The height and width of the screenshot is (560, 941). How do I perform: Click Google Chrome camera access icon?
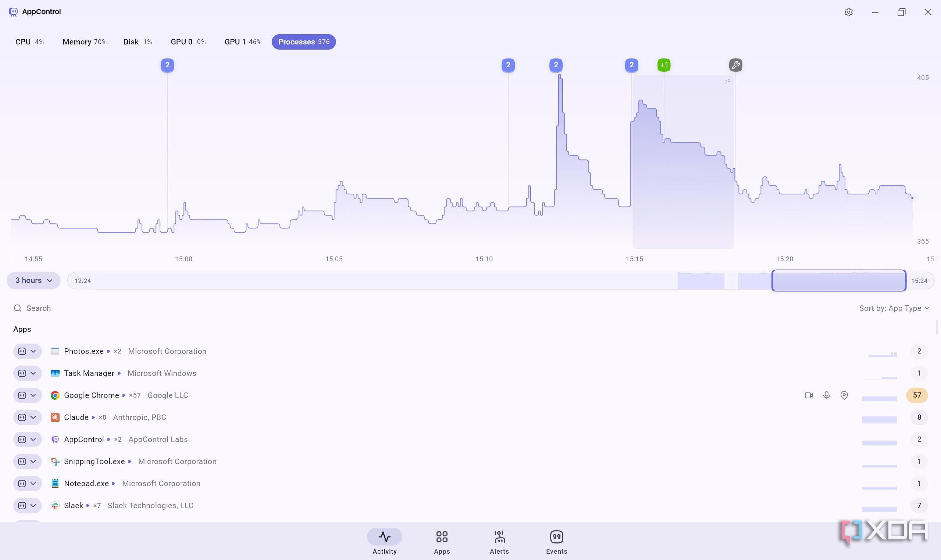click(x=809, y=395)
